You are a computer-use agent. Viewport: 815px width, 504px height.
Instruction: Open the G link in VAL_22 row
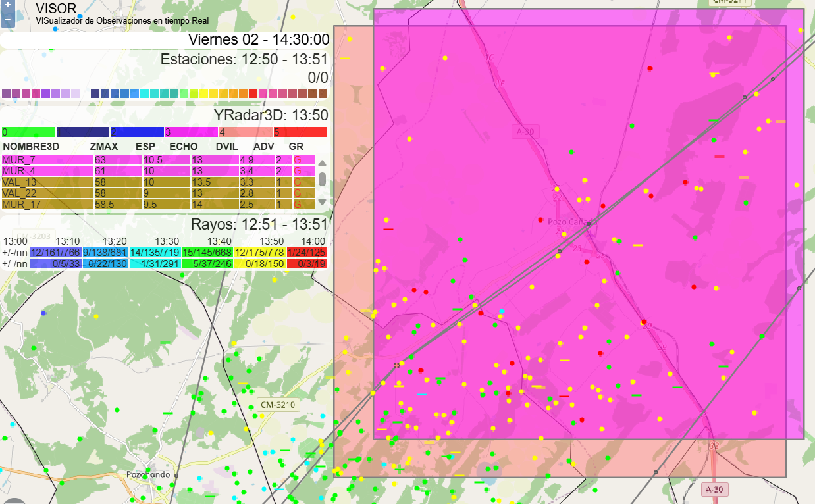[x=298, y=193]
